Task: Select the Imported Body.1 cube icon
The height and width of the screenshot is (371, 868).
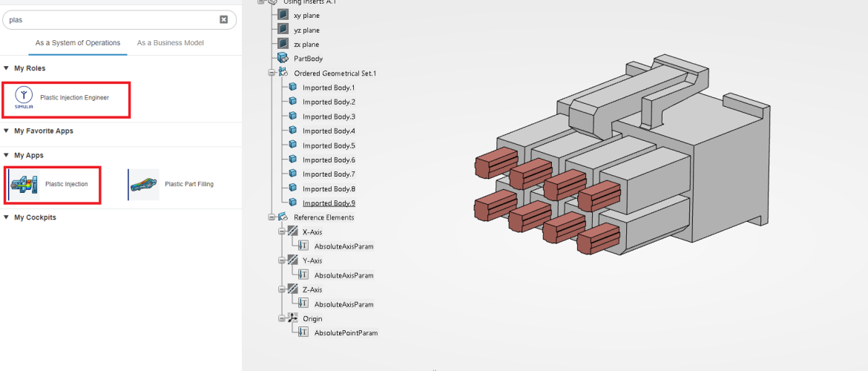Action: point(292,88)
